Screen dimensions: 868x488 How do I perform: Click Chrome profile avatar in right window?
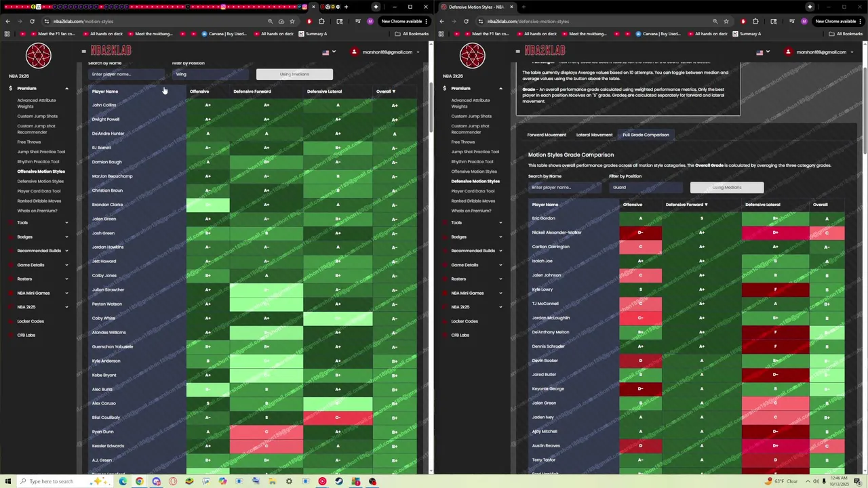tap(804, 21)
